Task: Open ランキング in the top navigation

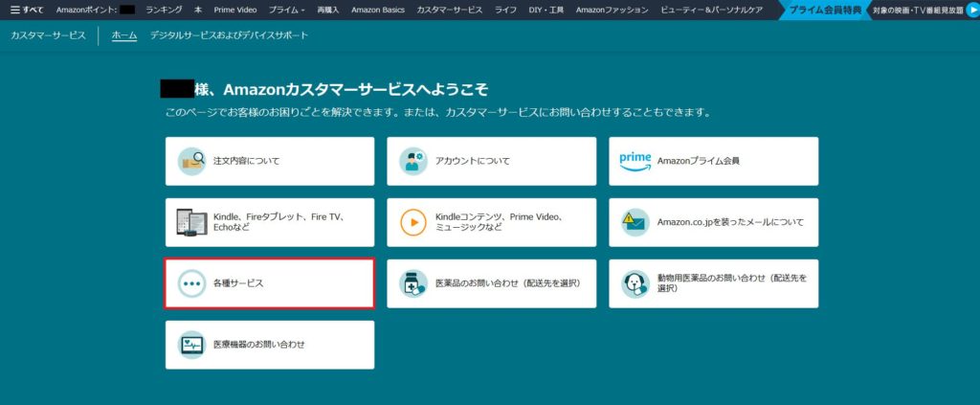Action: 164,10
